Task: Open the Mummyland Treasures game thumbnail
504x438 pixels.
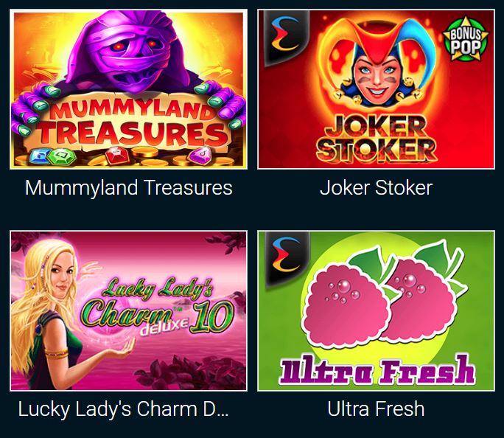Action: [x=128, y=89]
